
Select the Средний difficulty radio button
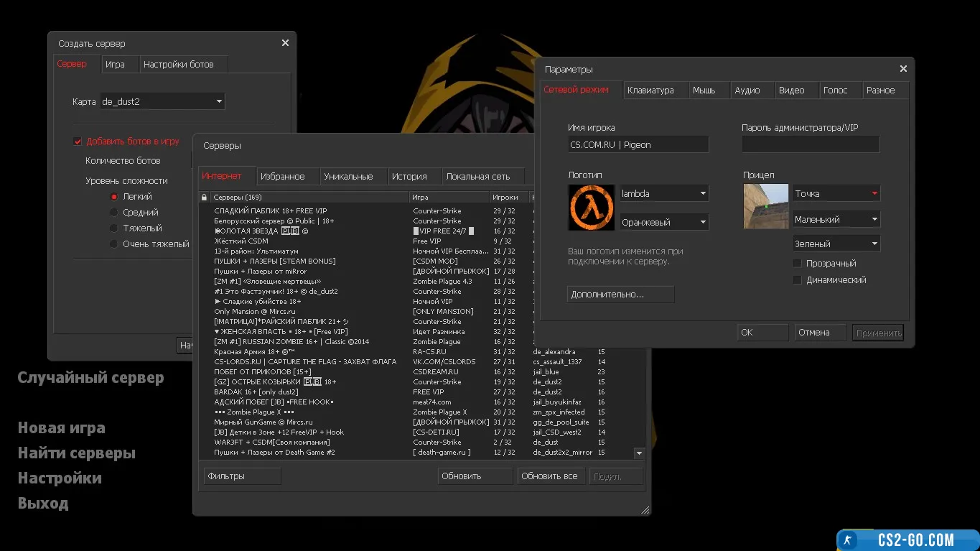click(x=113, y=213)
